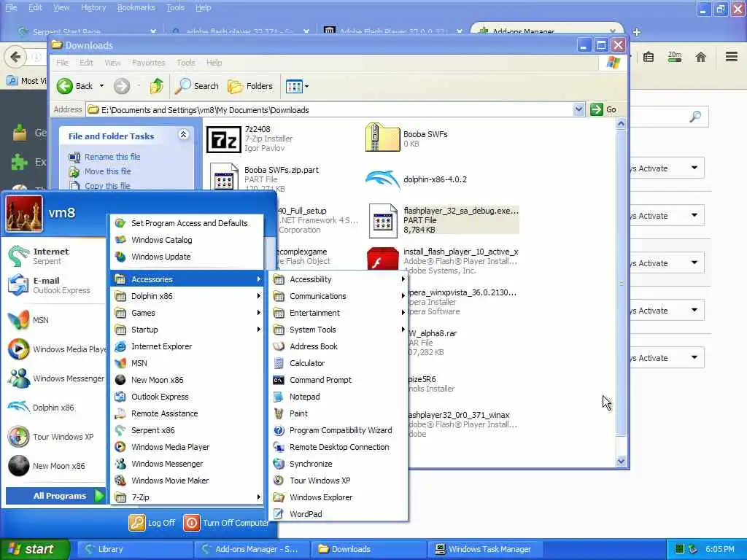The height and width of the screenshot is (560, 747).
Task: Open pinned E-mail Outlook Express
Action: 55,285
